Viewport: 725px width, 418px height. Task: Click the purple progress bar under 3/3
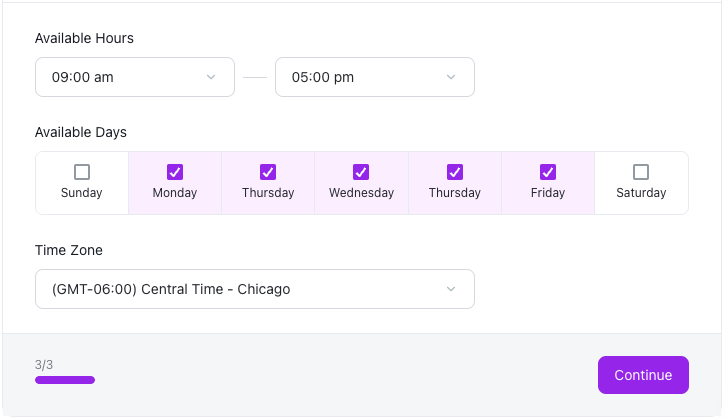(x=65, y=380)
